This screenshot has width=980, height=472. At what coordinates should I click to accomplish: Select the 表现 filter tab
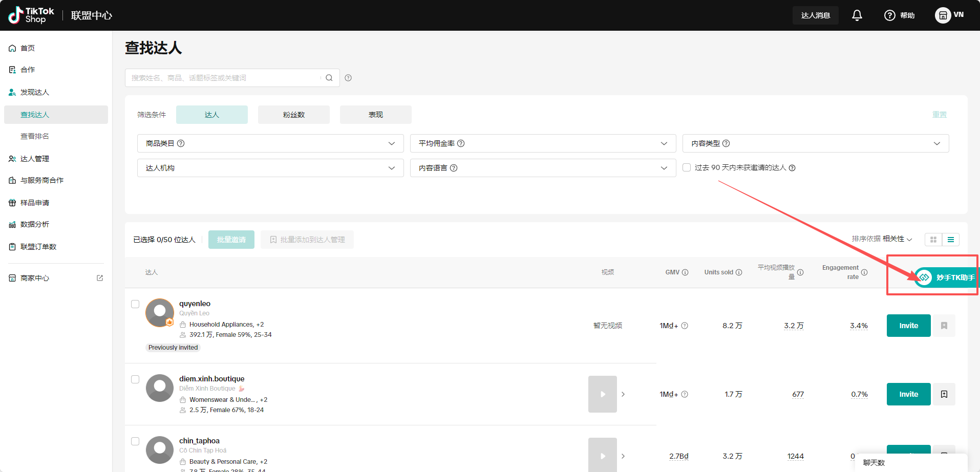[376, 115]
